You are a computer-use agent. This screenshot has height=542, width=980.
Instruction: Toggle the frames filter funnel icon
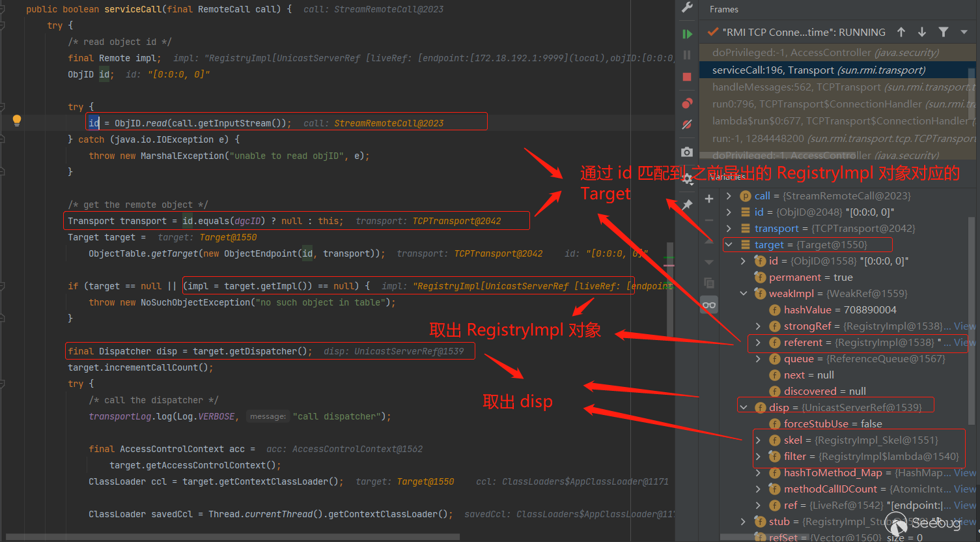[x=943, y=32]
